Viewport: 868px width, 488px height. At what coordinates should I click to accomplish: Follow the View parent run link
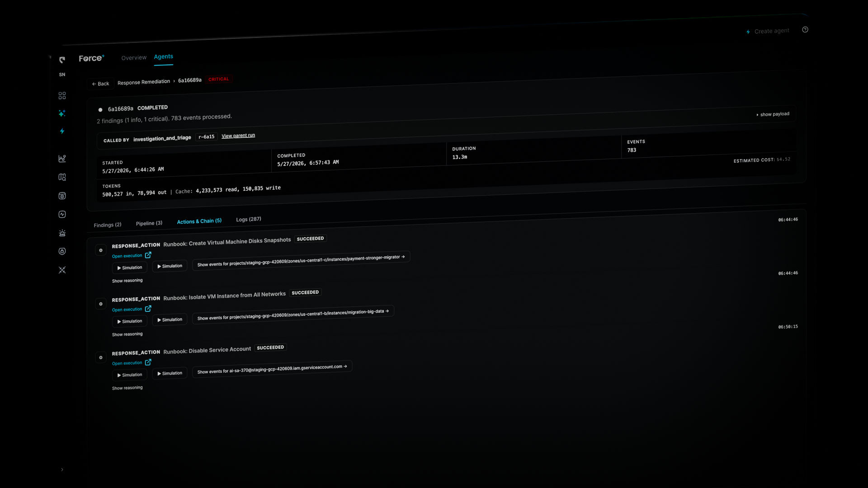[238, 136]
